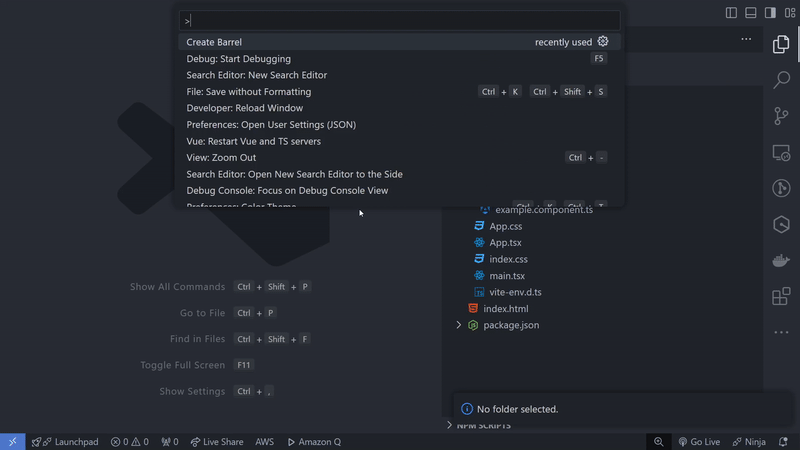This screenshot has width=800, height=450.
Task: Click the gear icon beside Create Barrel
Action: (603, 42)
